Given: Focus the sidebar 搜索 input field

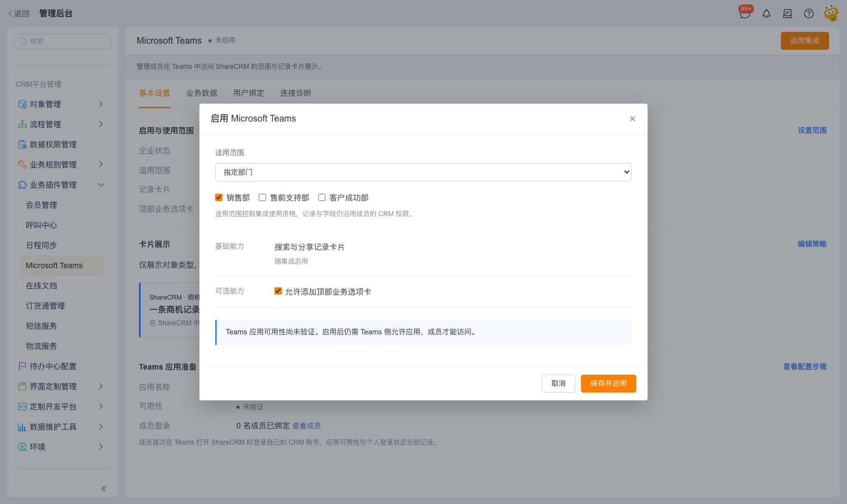Looking at the screenshot, I should [x=63, y=41].
